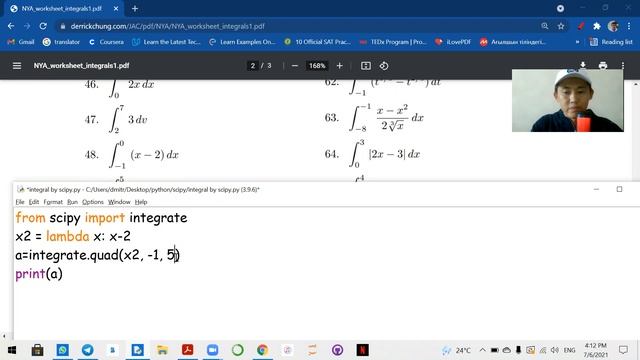Click the 168% zoom level field
This screenshot has width=640, height=360.
317,66
